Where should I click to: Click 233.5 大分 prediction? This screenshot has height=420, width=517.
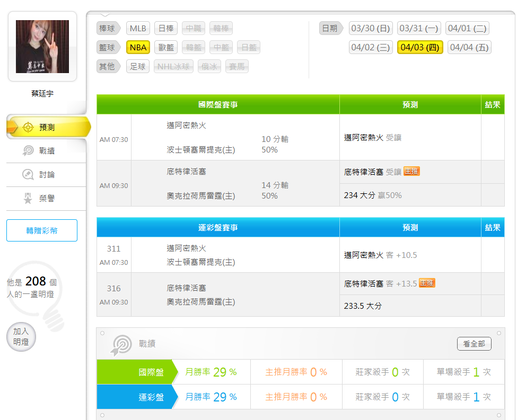[363, 306]
